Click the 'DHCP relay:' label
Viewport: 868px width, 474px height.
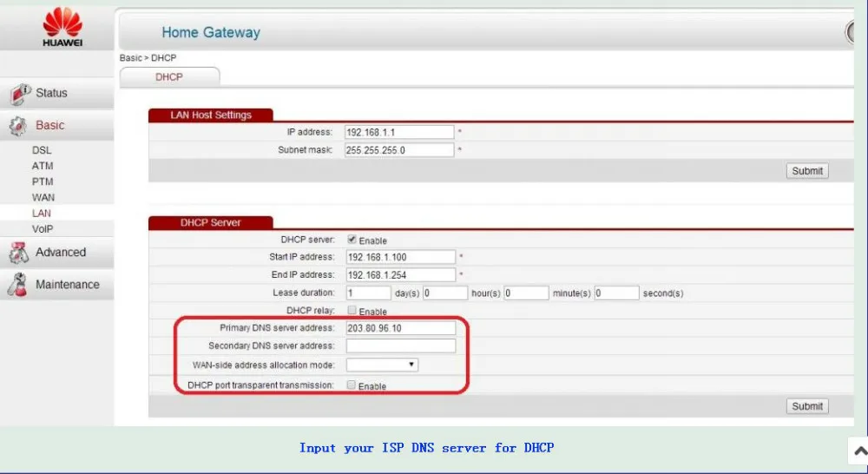311,310
